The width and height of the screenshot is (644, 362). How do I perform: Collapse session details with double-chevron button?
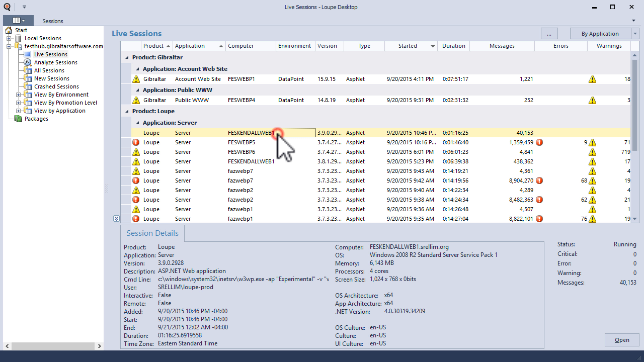pos(116,219)
